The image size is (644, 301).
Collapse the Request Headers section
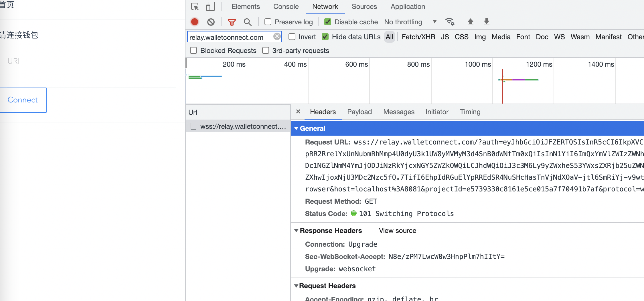[296, 286]
